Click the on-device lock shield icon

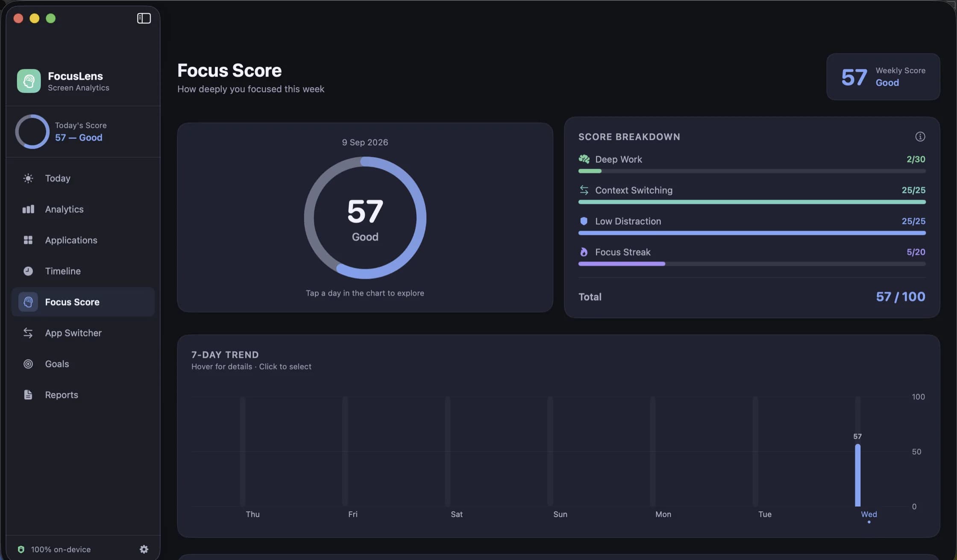click(21, 549)
